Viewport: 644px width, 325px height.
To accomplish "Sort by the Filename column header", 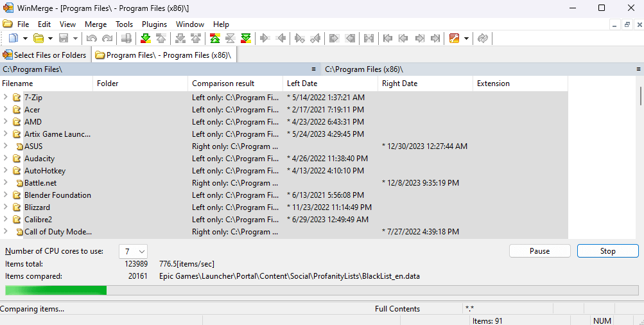I will [46, 83].
